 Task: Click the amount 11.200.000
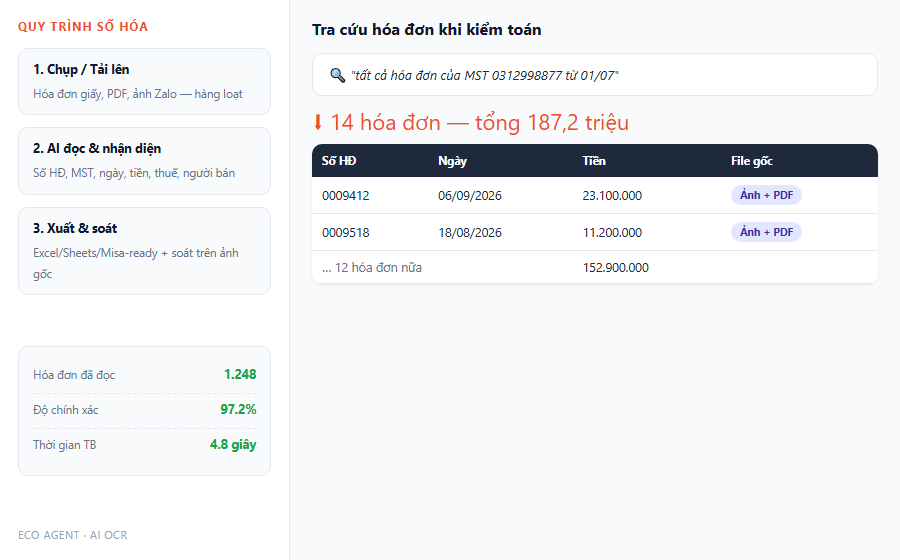coord(612,232)
